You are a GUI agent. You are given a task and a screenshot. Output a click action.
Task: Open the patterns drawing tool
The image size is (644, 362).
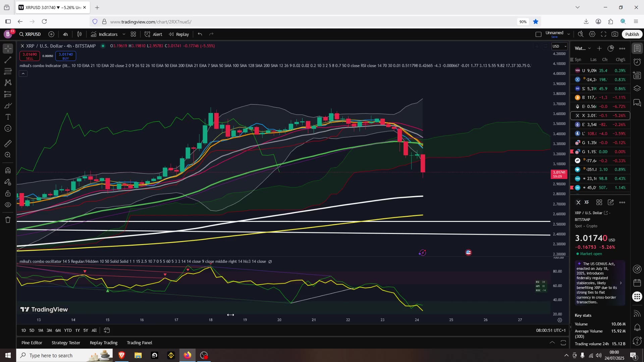[8, 82]
